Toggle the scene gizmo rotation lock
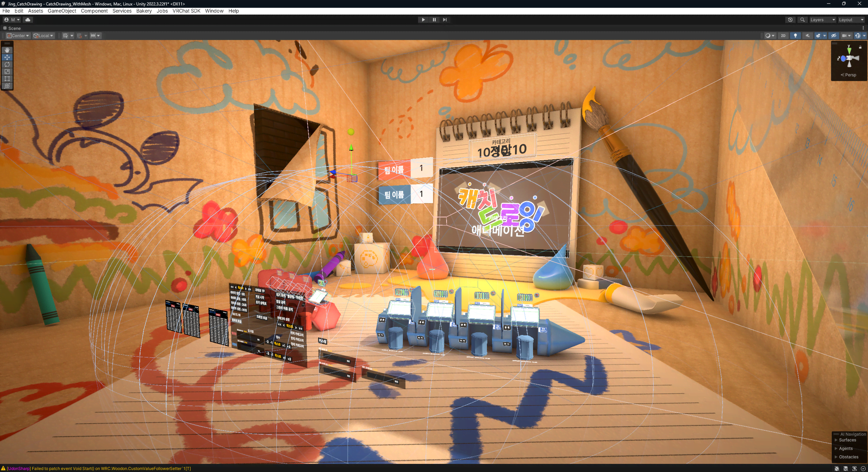 tap(860, 47)
